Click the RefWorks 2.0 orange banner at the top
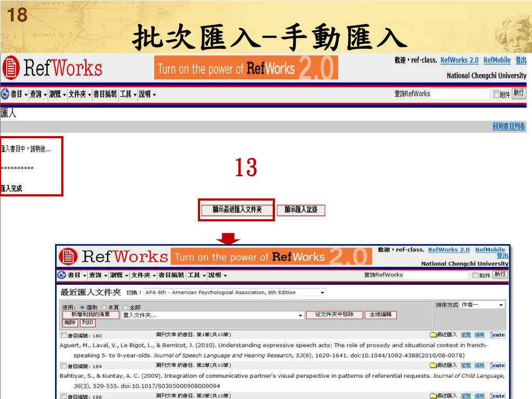 pos(246,68)
